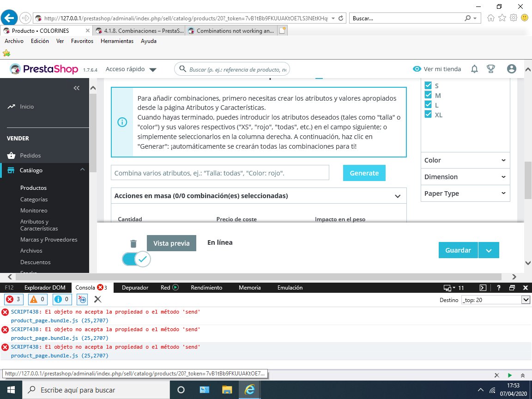Switch to the Red tab
This screenshot has width=532, height=399.
pyautogui.click(x=169, y=288)
